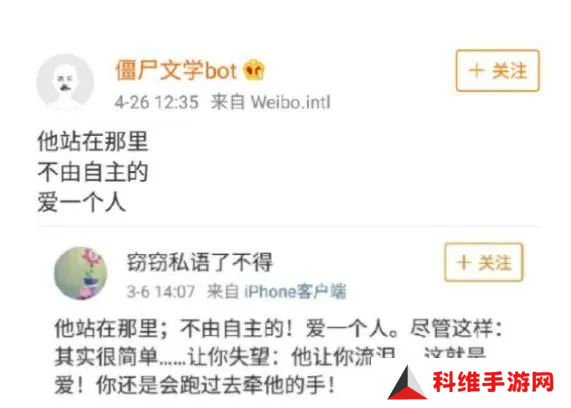Image resolution: width=571 pixels, height=408 pixels.
Task: Follow 僵尸文学bot with the + 关注 button
Action: point(497,70)
